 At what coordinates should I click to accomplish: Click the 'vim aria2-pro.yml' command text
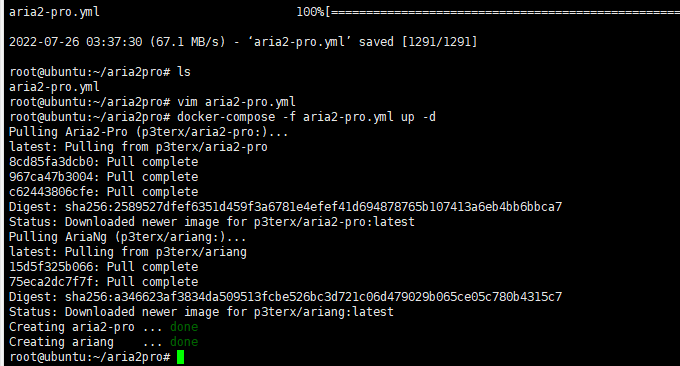[x=236, y=102]
